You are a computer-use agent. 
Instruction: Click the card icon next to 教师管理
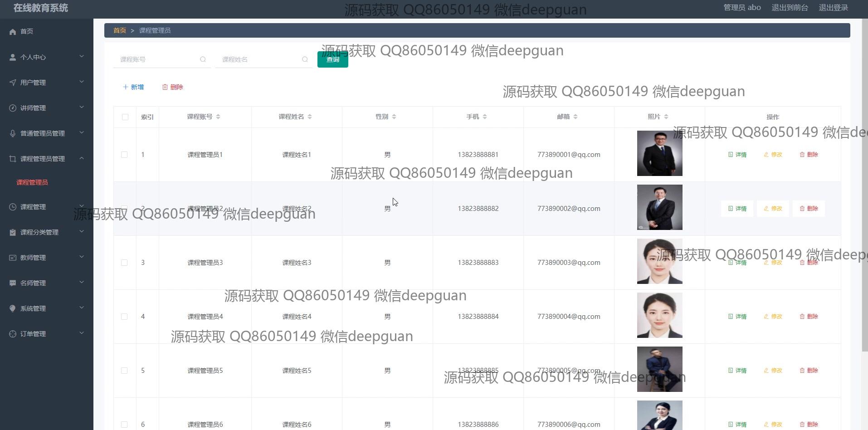pyautogui.click(x=13, y=258)
